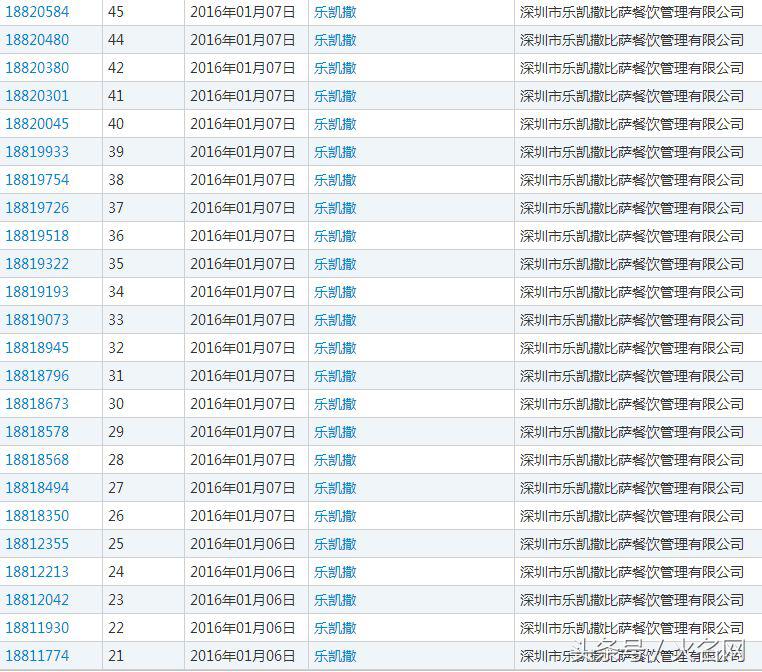Open registration number 18818945 link

click(x=37, y=348)
